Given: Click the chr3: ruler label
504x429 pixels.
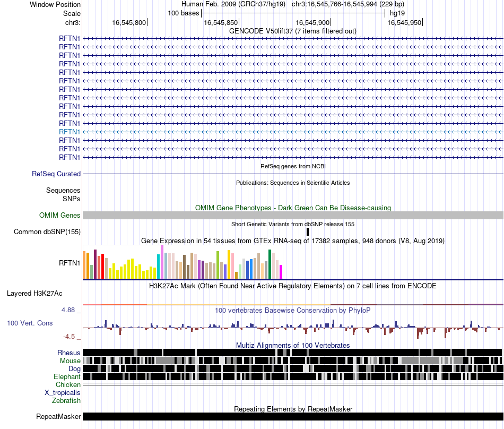Looking at the screenshot, I should click(73, 22).
